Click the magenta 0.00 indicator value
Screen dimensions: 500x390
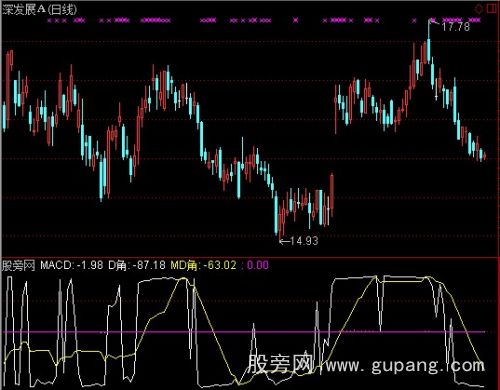(258, 265)
